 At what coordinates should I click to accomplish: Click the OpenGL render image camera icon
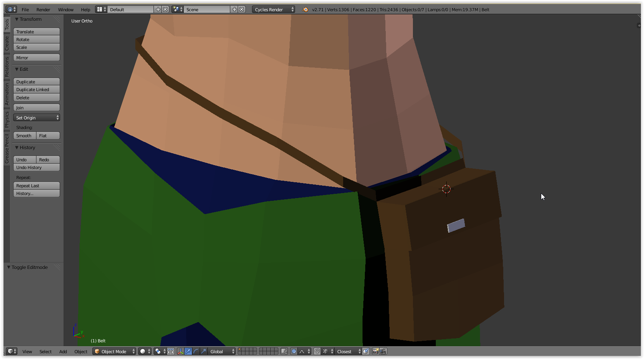[x=375, y=351]
